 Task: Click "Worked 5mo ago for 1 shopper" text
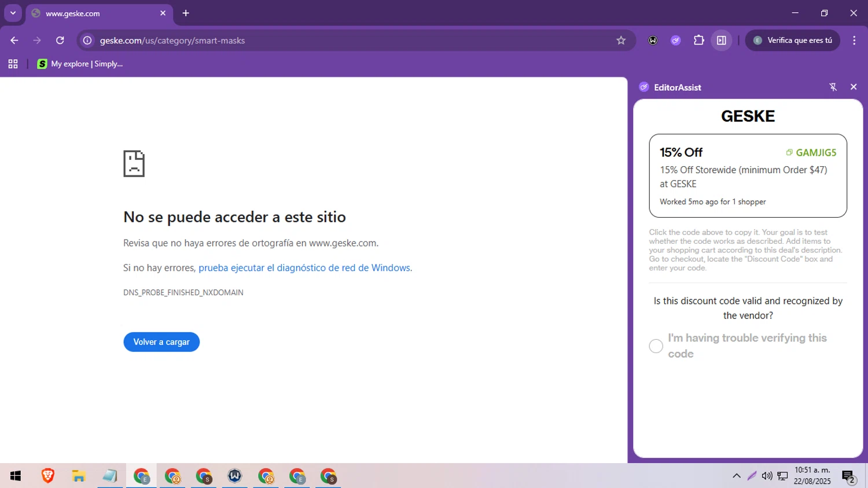click(x=713, y=201)
